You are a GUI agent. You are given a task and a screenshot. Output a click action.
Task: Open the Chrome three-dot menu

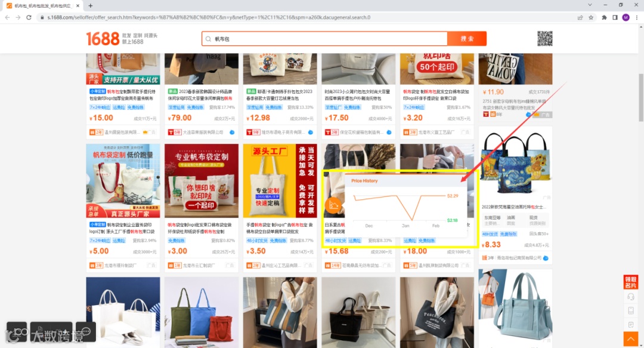[x=637, y=17]
